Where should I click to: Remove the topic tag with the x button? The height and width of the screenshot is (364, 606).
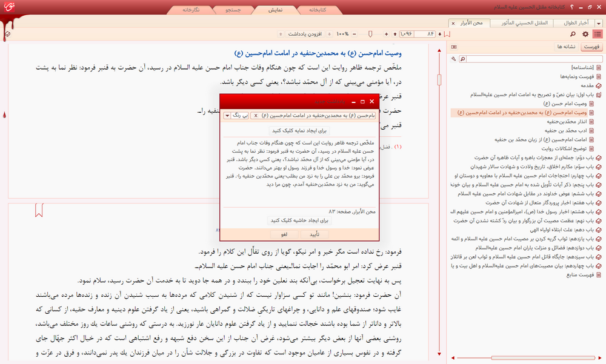(x=256, y=116)
